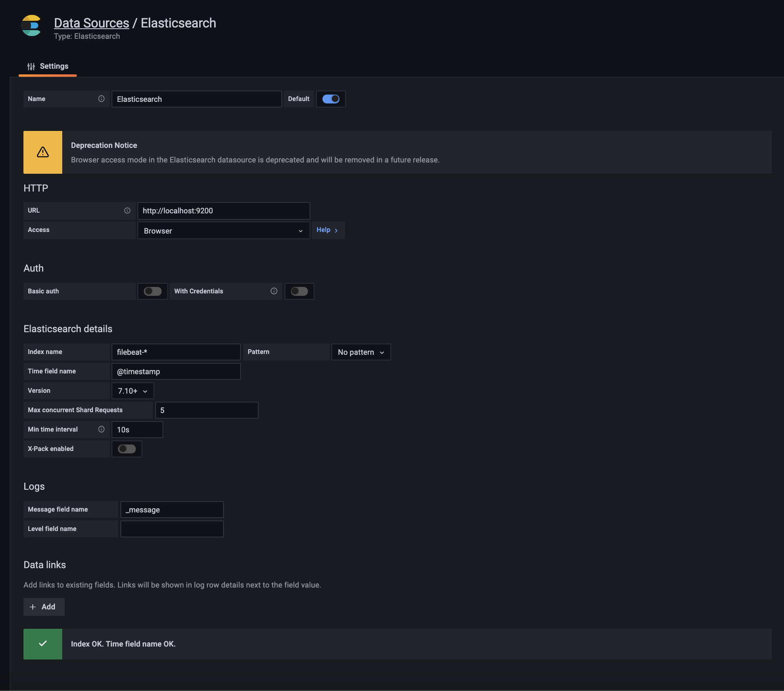This screenshot has width=784, height=691.
Task: Expand the Version 7.10+ dropdown
Action: 133,391
